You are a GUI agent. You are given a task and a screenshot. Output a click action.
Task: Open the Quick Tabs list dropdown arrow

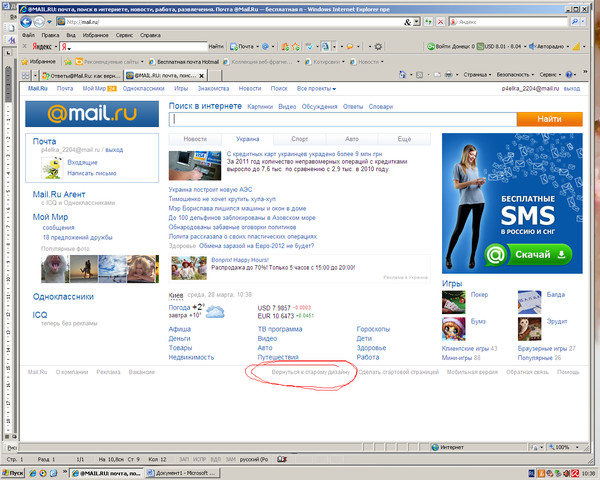pyautogui.click(x=35, y=75)
